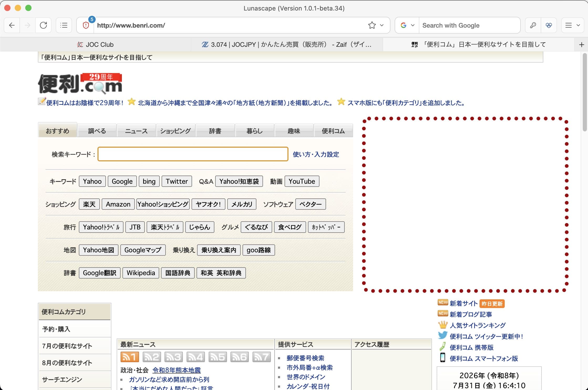Expand the bookmark star dropdown arrow
This screenshot has height=390, width=588.
click(x=382, y=25)
